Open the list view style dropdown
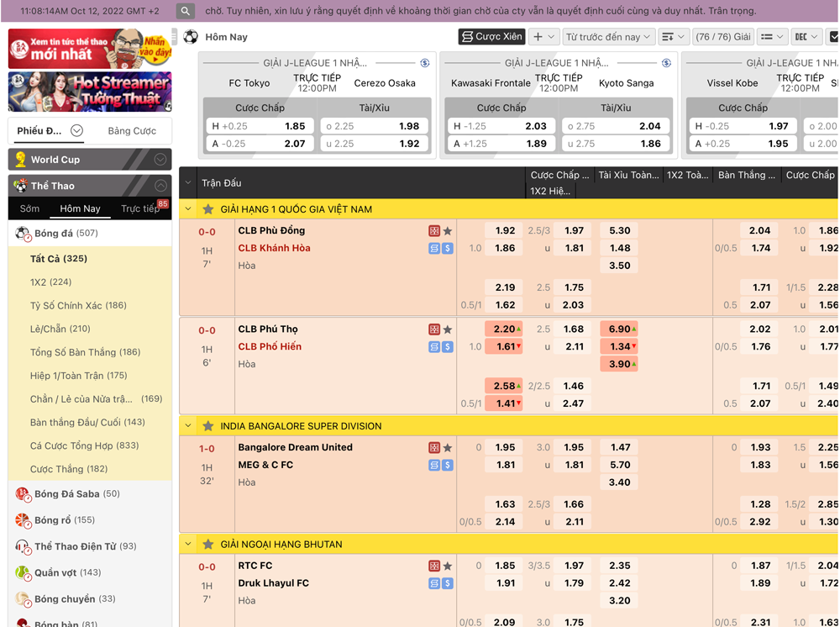The height and width of the screenshot is (627, 840). tap(772, 37)
